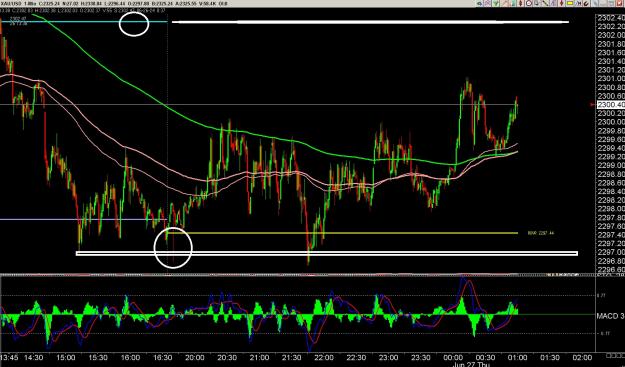625x367 pixels.
Task: Click the 21:30 time axis label
Action: [292, 357]
